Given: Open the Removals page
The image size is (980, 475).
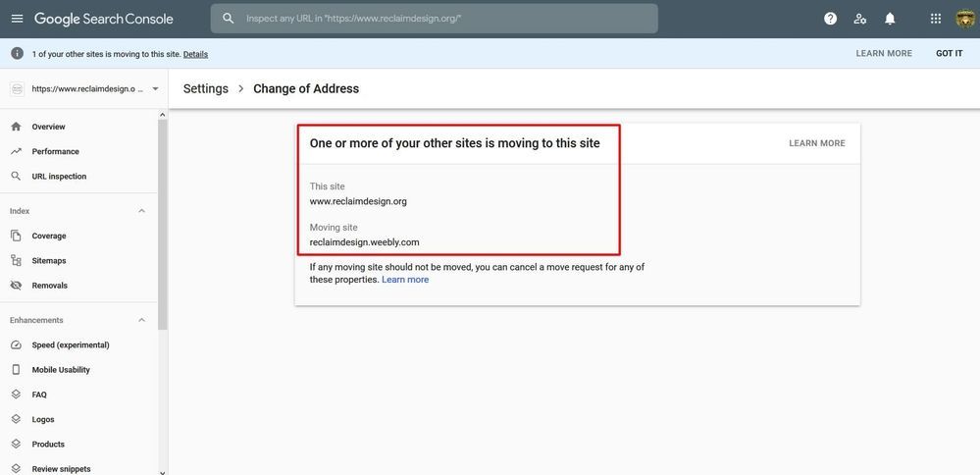Looking at the screenshot, I should coord(50,285).
